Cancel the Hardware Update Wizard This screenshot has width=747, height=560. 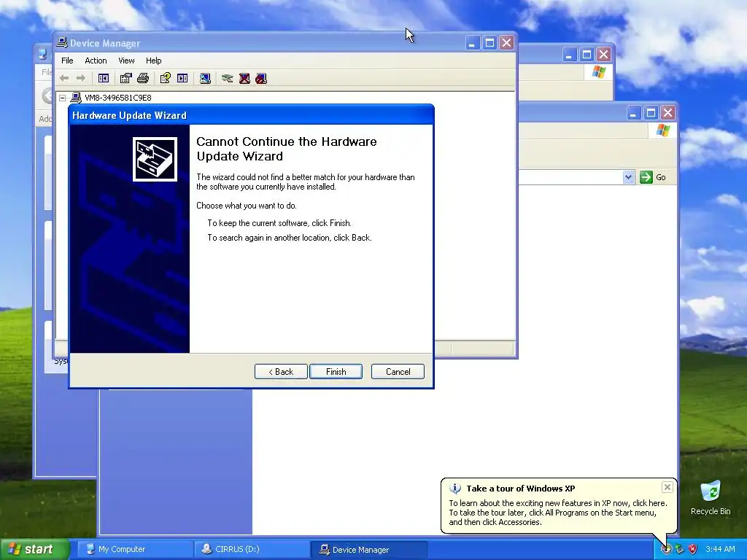398,371
